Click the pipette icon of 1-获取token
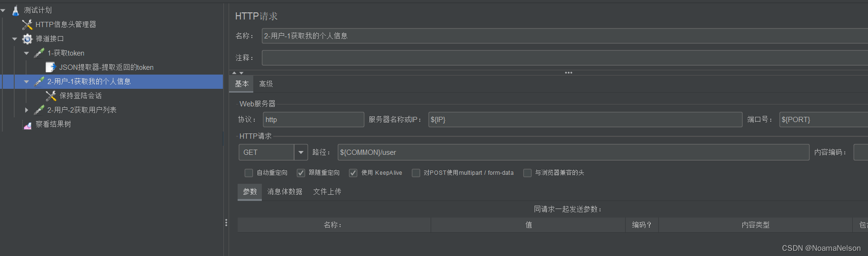Viewport: 868px width, 256px height. [39, 53]
